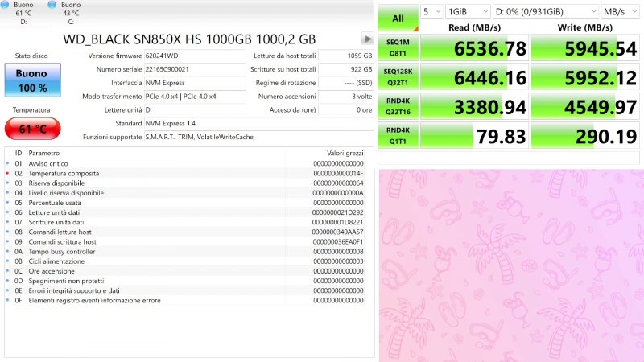Select SMART row 07 Scritture unità dati
The width and height of the screenshot is (644, 362).
coord(185,222)
